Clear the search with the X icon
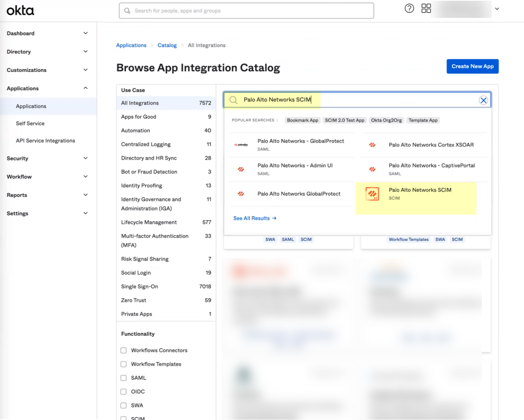Image resolution: width=524 pixels, height=420 pixels. tap(483, 100)
